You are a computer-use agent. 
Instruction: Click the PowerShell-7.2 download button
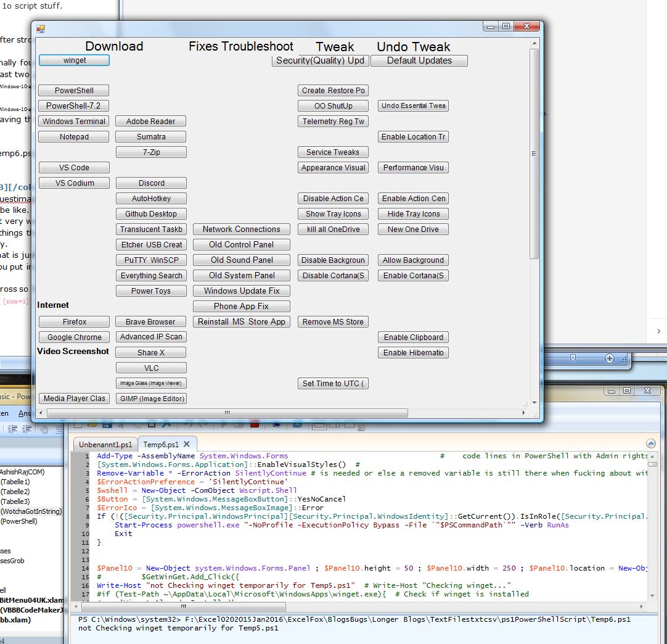click(x=73, y=105)
